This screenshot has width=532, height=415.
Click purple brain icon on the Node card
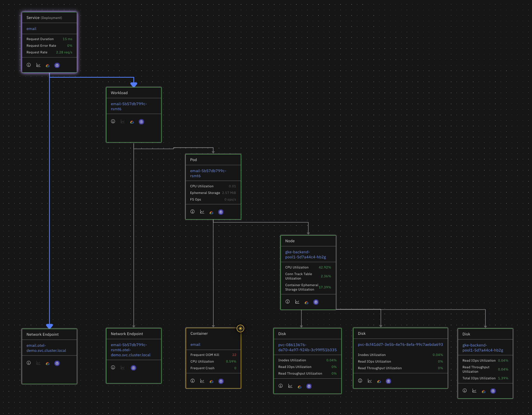[x=316, y=302]
